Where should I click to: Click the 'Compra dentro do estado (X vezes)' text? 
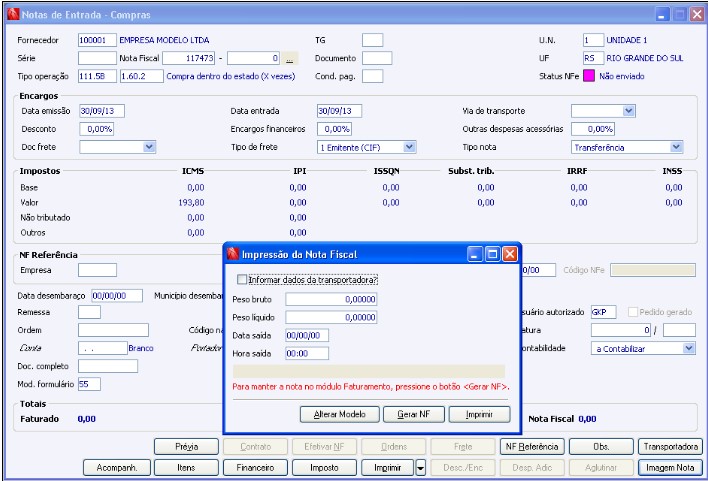231,76
